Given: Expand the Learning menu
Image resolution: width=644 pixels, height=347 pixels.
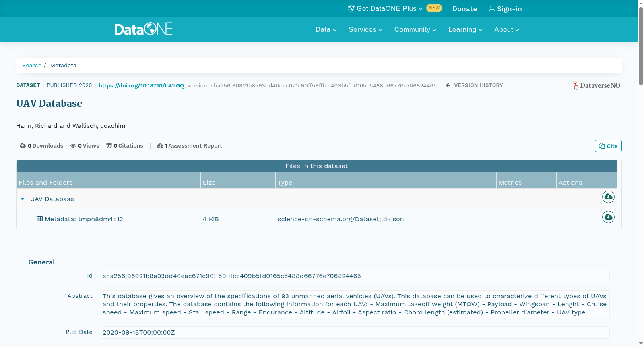Looking at the screenshot, I should pos(465,29).
